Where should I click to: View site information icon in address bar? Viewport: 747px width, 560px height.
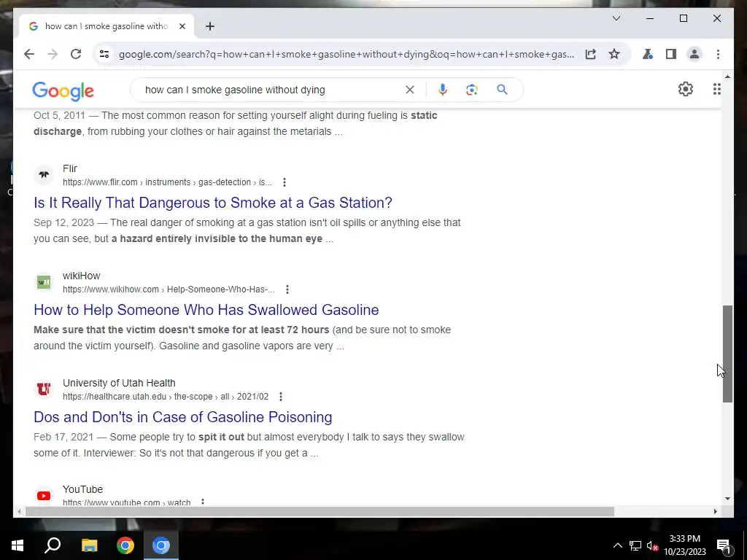tap(104, 54)
